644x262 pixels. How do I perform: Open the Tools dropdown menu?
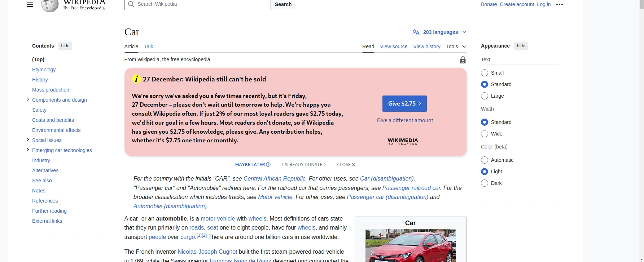pos(456,46)
